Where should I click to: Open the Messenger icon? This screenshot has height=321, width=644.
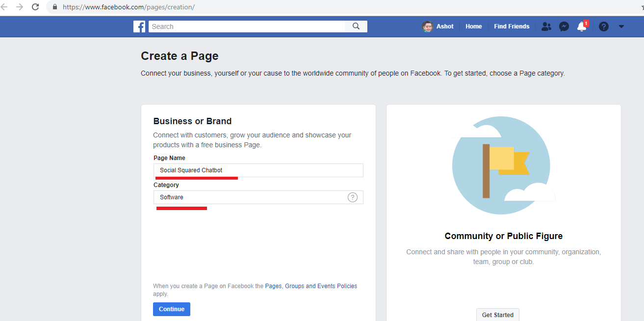tap(564, 27)
